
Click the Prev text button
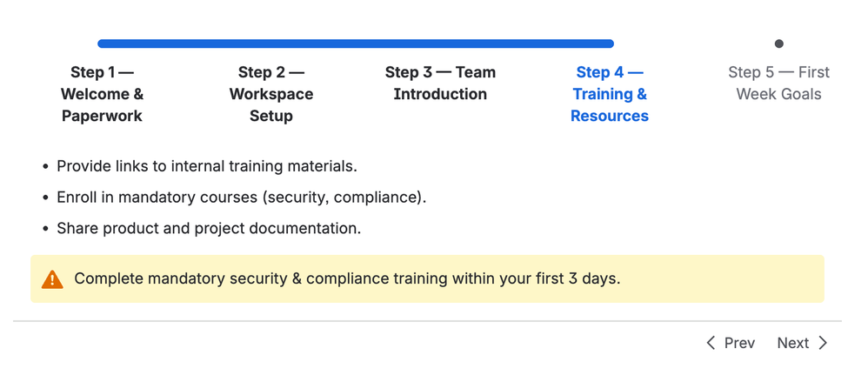coord(739,343)
